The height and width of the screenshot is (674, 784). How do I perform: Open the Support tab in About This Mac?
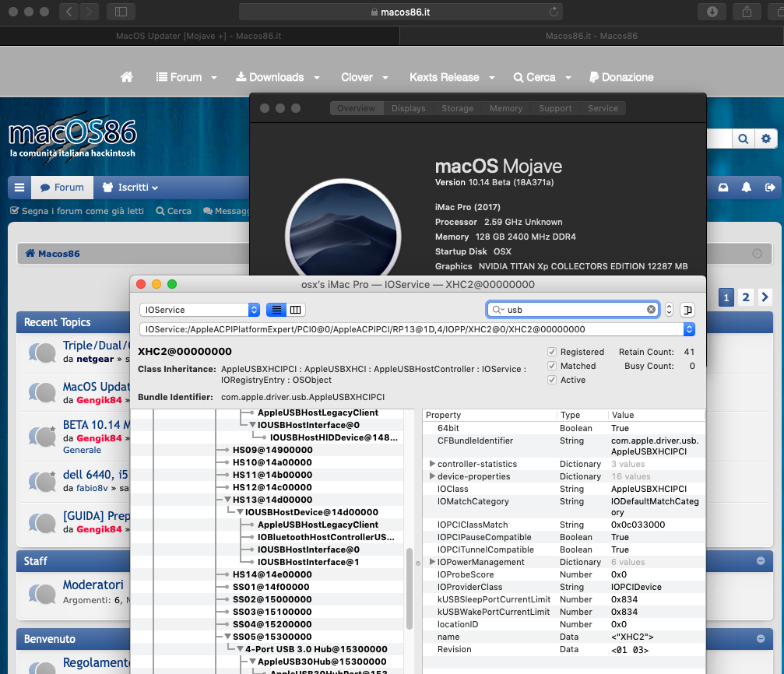click(x=554, y=108)
